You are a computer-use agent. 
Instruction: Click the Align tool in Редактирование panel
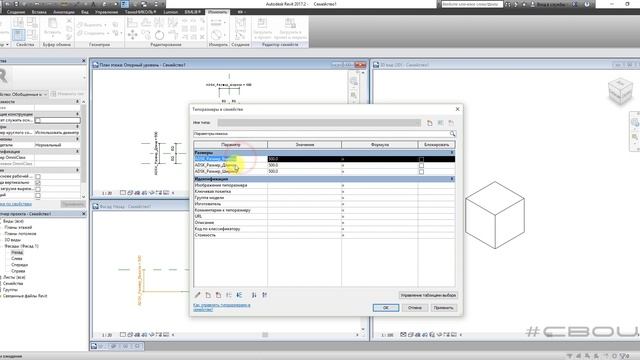click(132, 23)
